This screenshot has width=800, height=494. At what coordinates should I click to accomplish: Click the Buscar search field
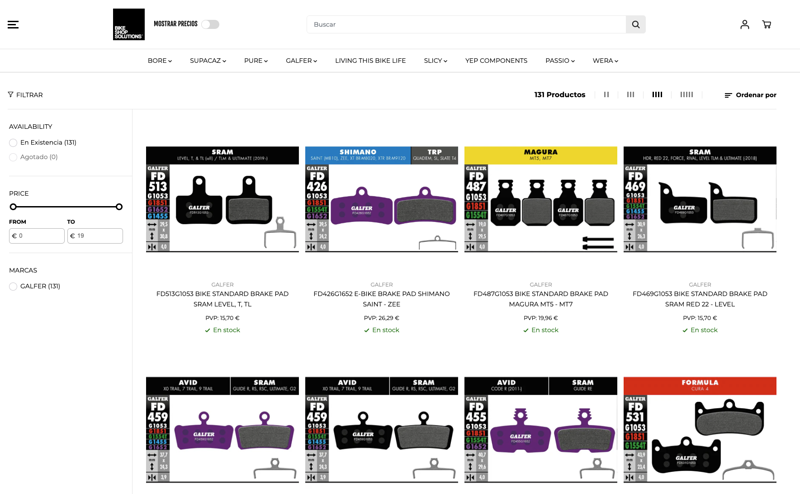[466, 24]
